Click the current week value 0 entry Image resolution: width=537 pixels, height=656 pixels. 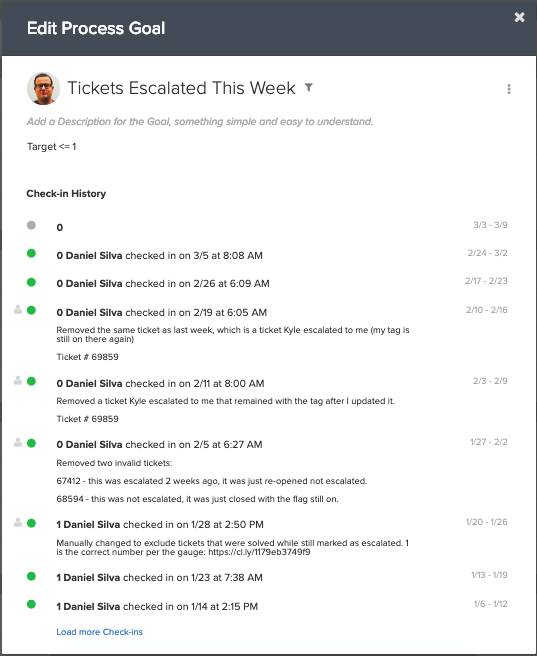pos(60,228)
